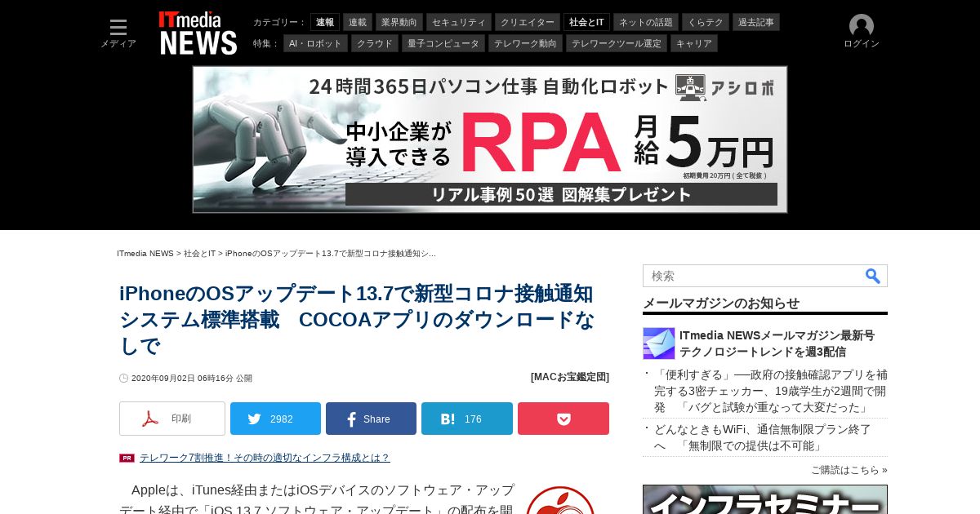
Task: Open the セキュリティ category
Action: tap(459, 22)
